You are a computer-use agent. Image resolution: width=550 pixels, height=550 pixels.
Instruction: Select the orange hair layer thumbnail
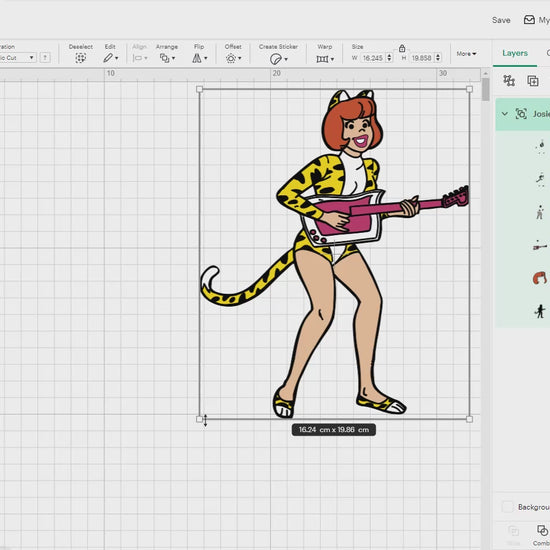point(540,278)
